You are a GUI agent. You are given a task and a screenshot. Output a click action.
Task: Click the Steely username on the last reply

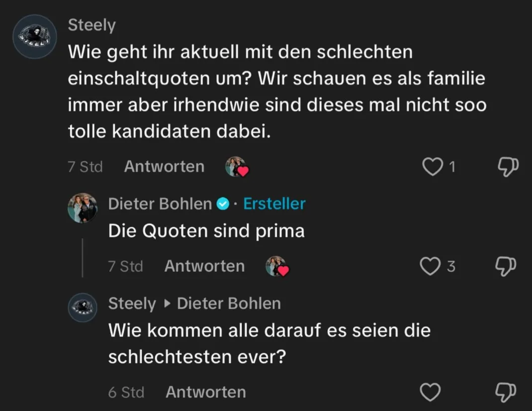(x=132, y=304)
